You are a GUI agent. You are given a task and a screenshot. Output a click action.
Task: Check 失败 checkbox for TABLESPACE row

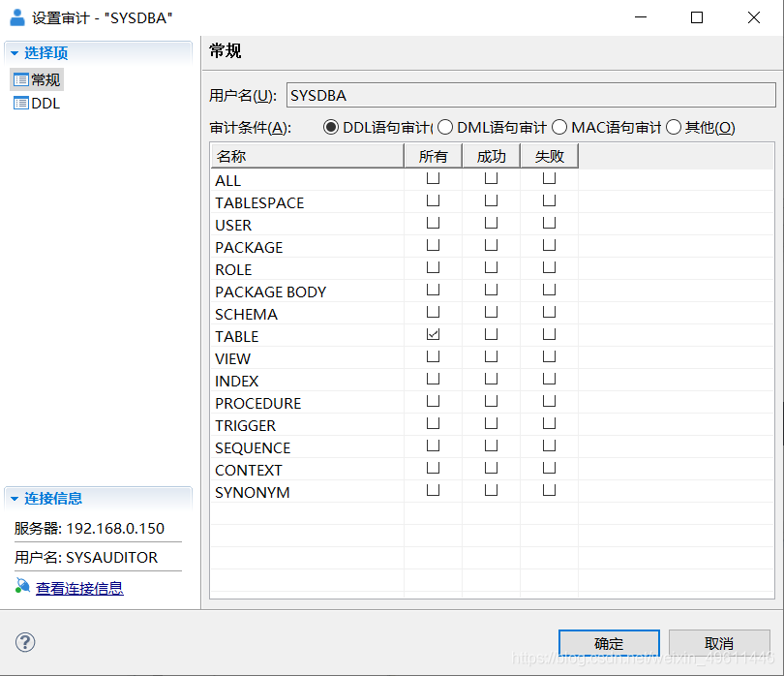click(x=549, y=200)
